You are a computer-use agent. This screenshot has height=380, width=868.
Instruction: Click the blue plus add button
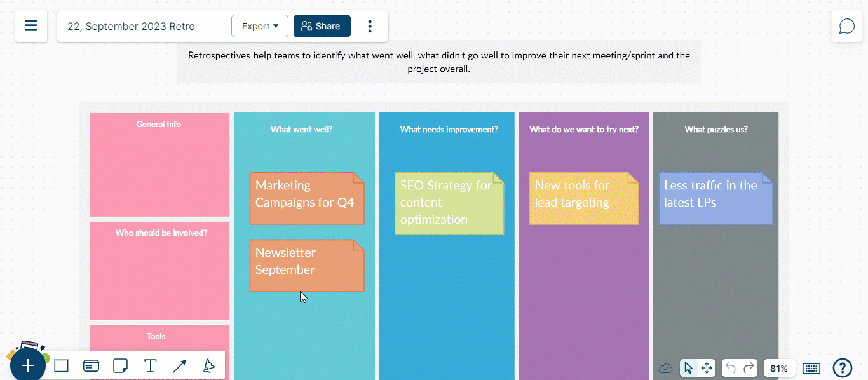[x=27, y=366]
